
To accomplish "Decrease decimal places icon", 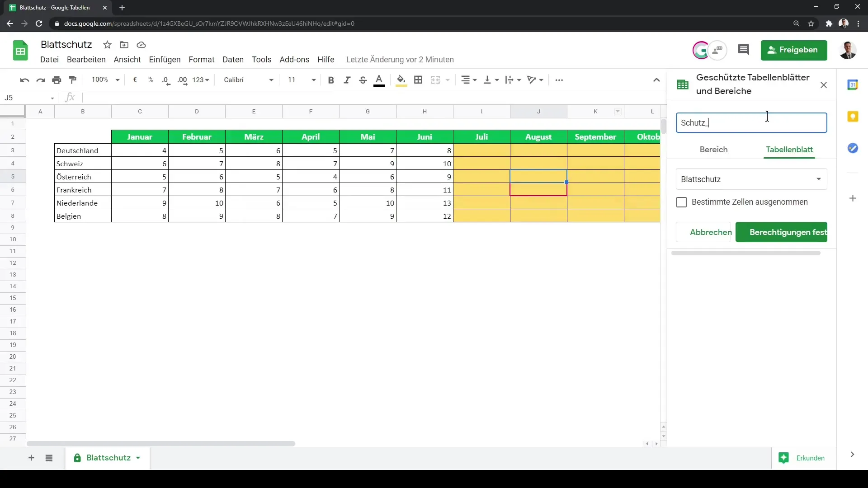I will pos(166,80).
